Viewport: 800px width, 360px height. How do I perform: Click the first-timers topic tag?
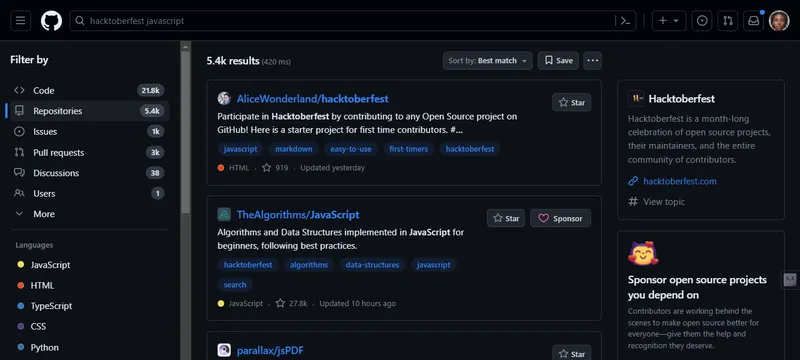(408, 149)
